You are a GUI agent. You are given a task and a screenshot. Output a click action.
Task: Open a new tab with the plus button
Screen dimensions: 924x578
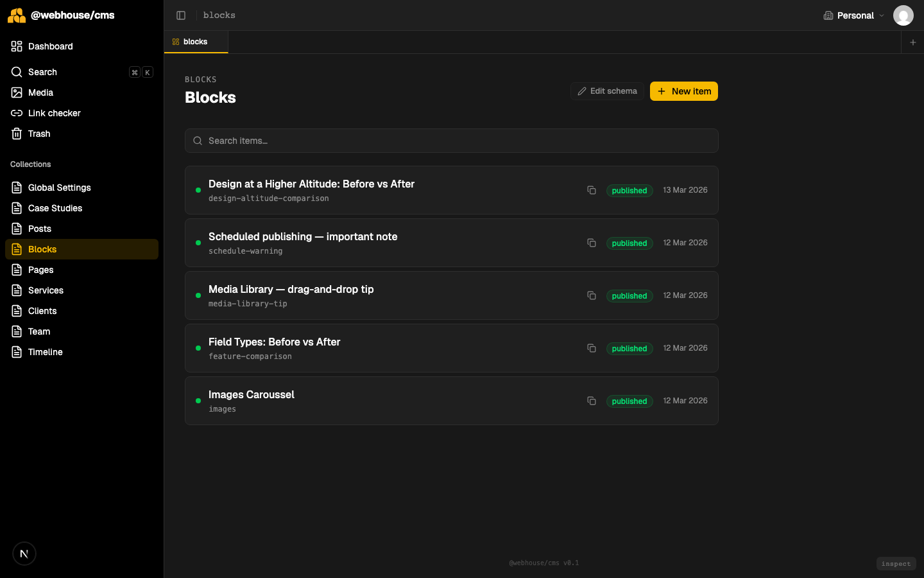(912, 42)
